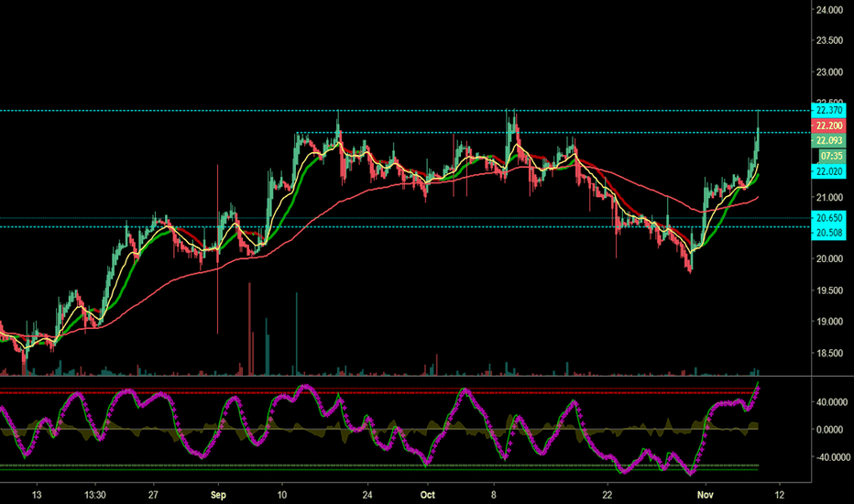
Task: Click the 23.500 price axis label
Action: [x=829, y=41]
